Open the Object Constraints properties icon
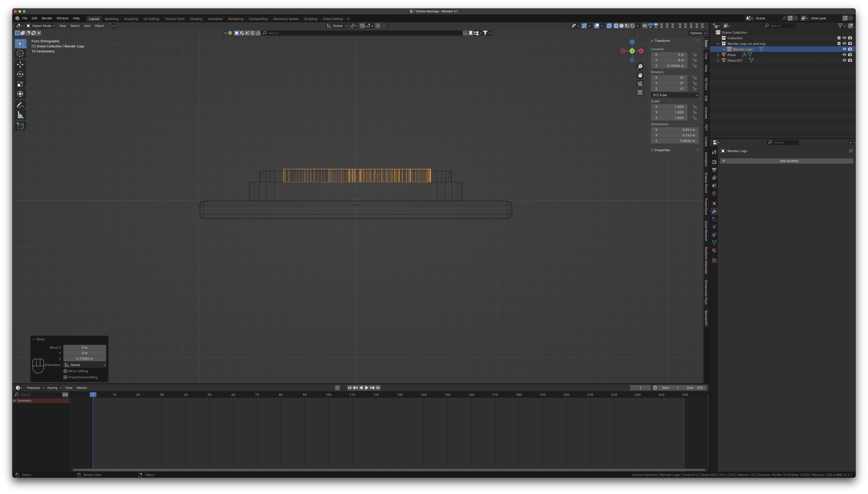Screen dimensions: 868x494 714,235
